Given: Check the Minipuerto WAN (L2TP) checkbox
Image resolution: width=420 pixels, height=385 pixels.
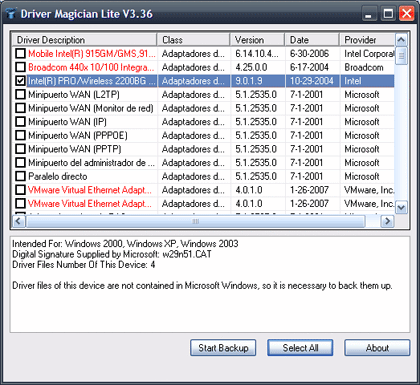Looking at the screenshot, I should point(21,94).
